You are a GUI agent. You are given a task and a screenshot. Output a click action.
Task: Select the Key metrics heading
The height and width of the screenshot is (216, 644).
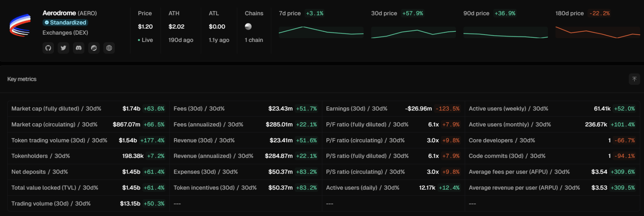click(x=22, y=79)
